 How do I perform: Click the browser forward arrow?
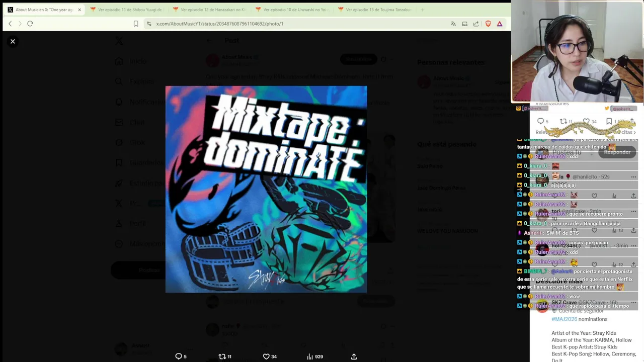pos(20,24)
